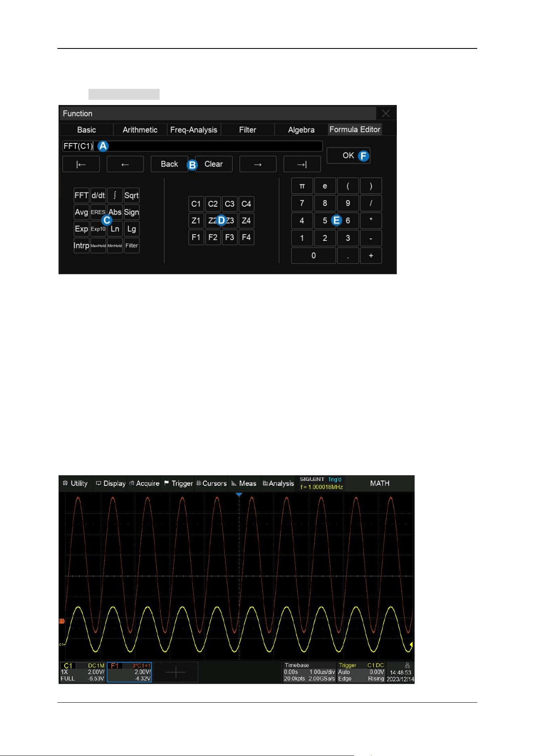Viewport: 535px width, 756px height.
Task: Select zoom trace Z1
Action: (196, 220)
